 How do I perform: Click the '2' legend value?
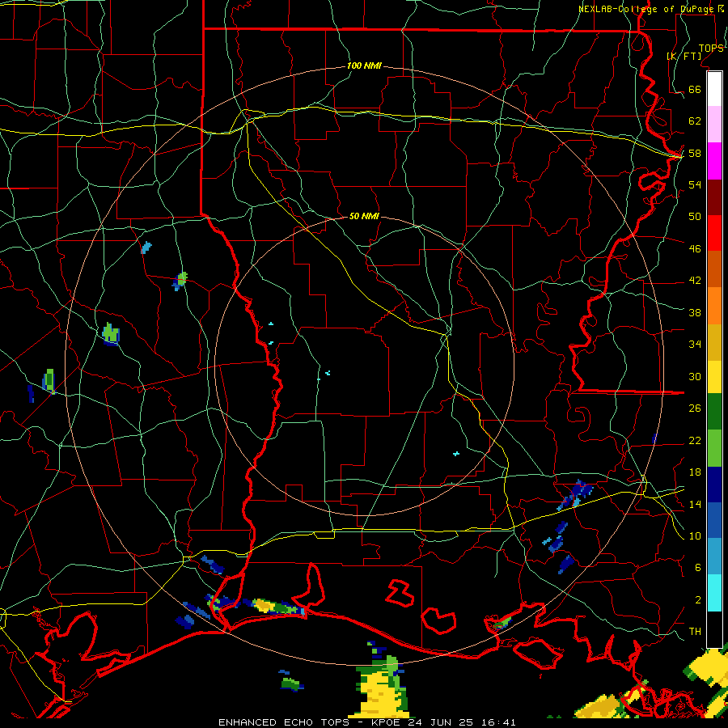tap(698, 600)
